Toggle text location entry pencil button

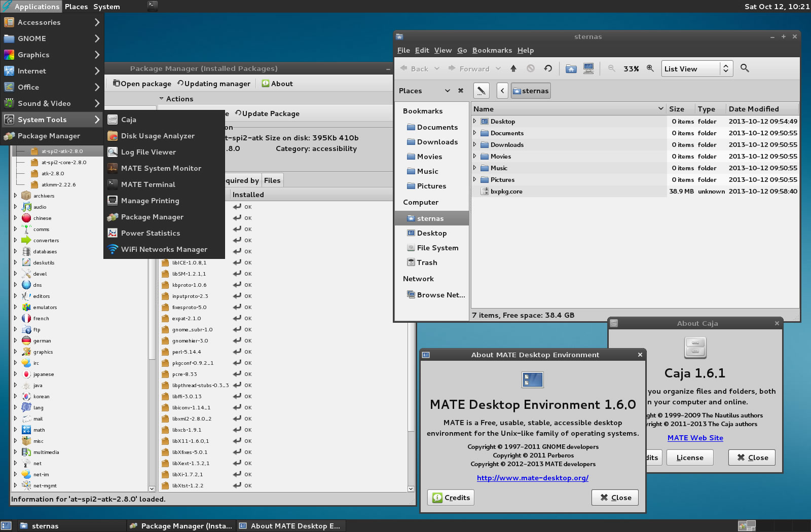pos(482,91)
